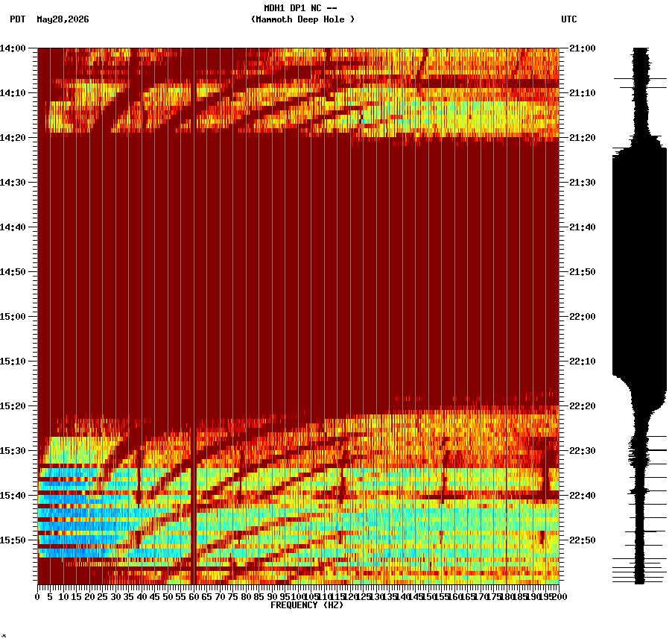This screenshot has height=644, width=672.
Task: Click the 14:00 PDT time label
Action: (13, 48)
